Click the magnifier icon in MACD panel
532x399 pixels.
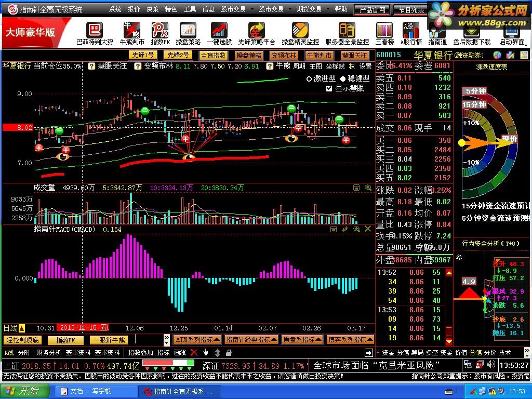point(356,229)
